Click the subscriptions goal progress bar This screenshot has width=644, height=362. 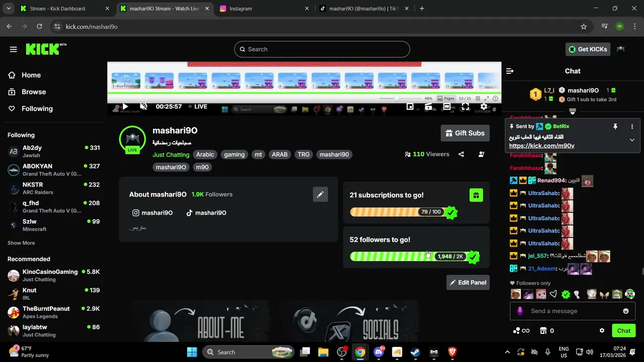(x=404, y=212)
